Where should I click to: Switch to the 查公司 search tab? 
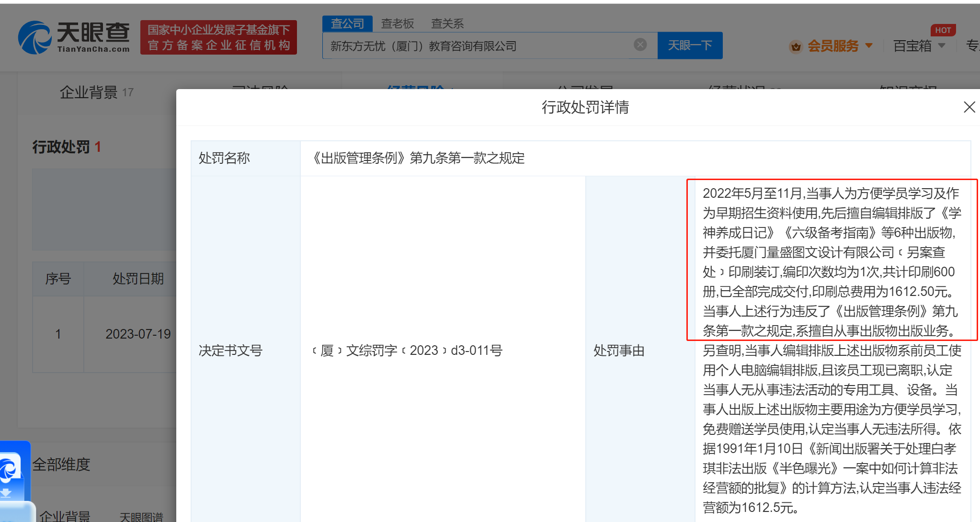(347, 23)
